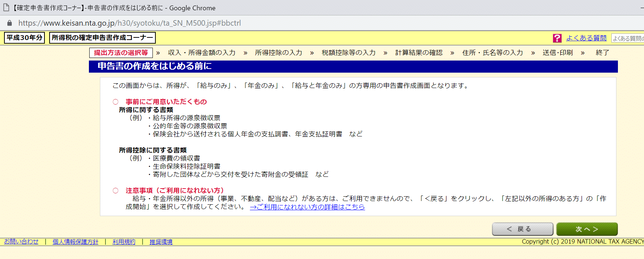Select the 送信・印刷 step
644x259 pixels.
tap(558, 53)
